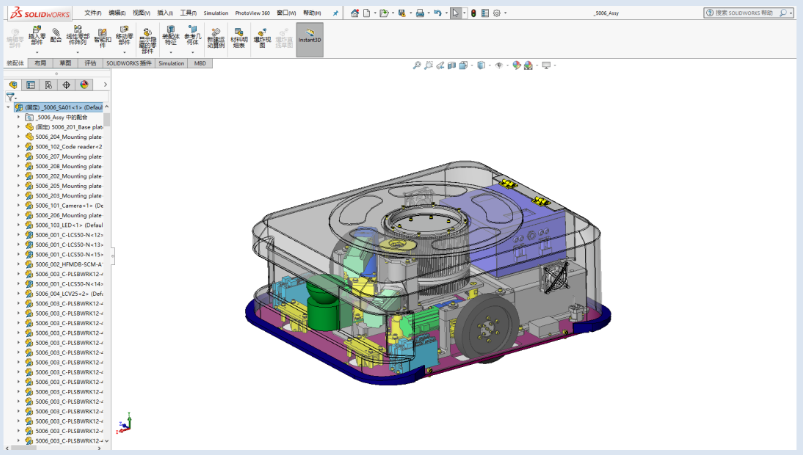Viewport: 803px width, 455px height.
Task: Click the Smart Fasteners tool
Action: point(102,38)
